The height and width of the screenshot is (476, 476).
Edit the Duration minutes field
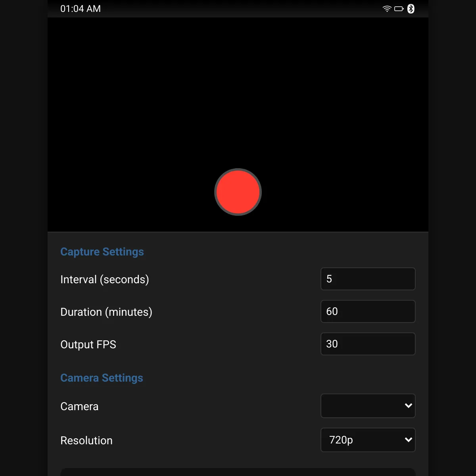(x=368, y=311)
